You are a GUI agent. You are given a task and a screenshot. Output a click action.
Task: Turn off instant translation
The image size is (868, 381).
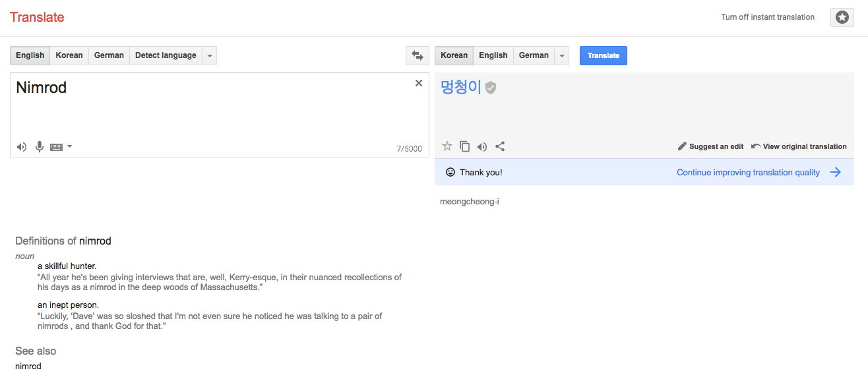click(x=768, y=17)
